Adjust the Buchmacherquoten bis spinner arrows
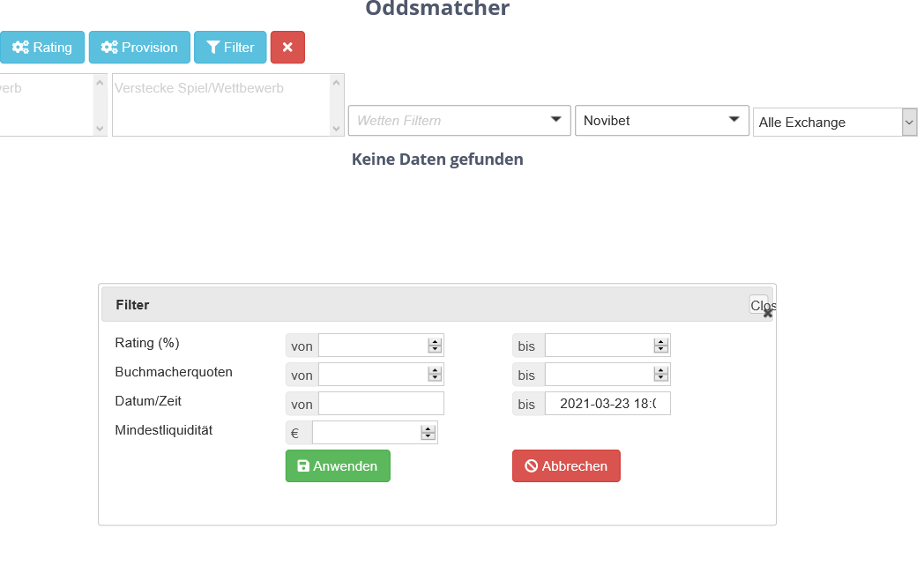This screenshot has width=924, height=573. (661, 374)
